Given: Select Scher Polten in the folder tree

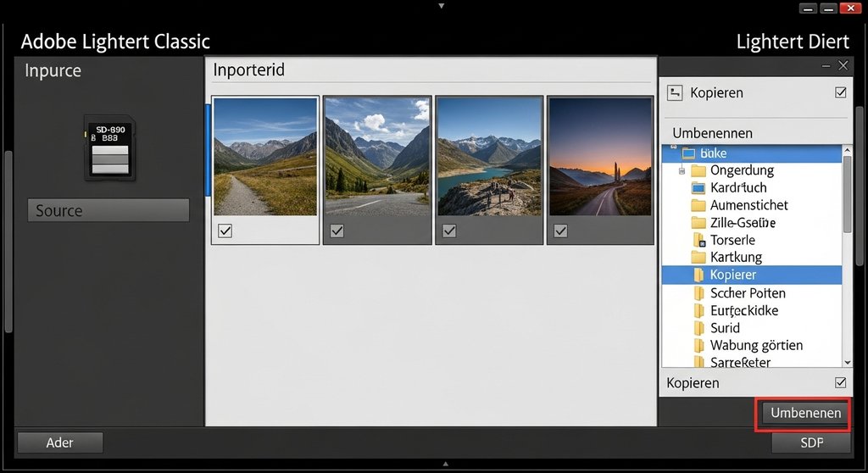Looking at the screenshot, I should coord(748,292).
